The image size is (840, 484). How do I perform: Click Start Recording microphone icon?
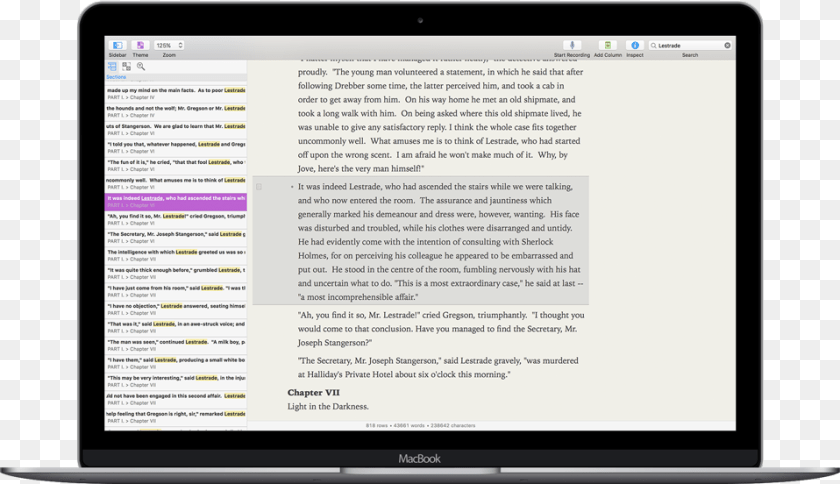point(572,46)
